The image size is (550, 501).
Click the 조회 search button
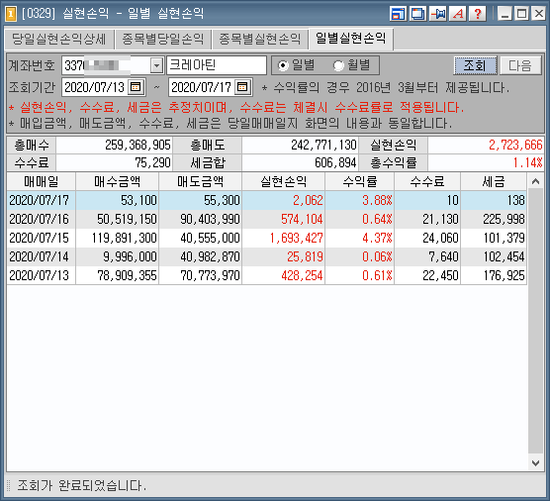point(475,65)
